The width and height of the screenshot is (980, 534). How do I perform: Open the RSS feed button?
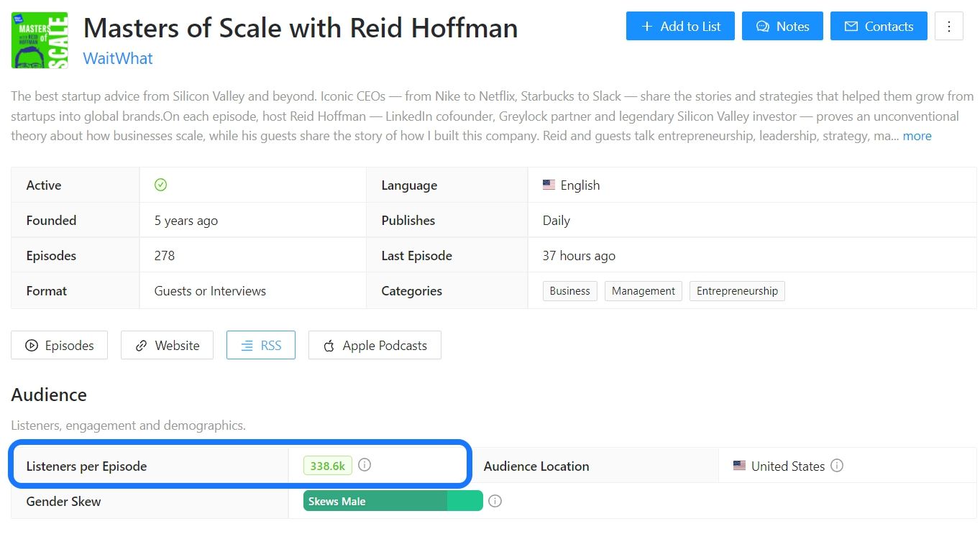coord(261,345)
